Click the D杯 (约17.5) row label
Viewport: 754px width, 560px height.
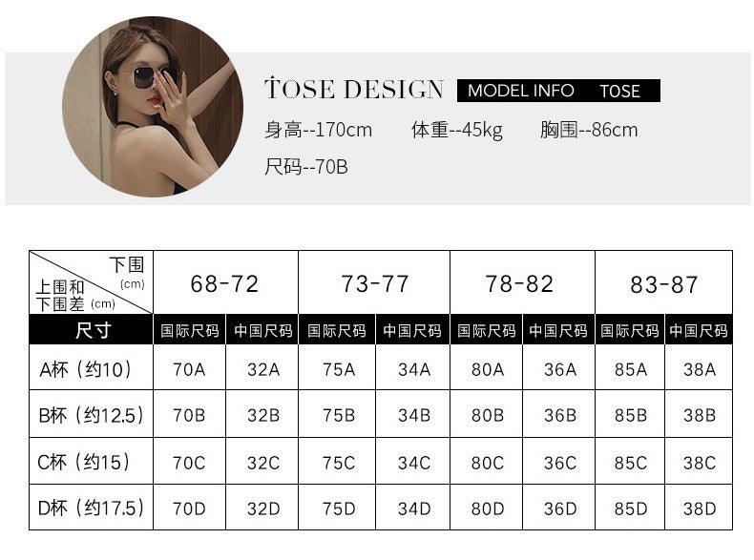tap(91, 508)
